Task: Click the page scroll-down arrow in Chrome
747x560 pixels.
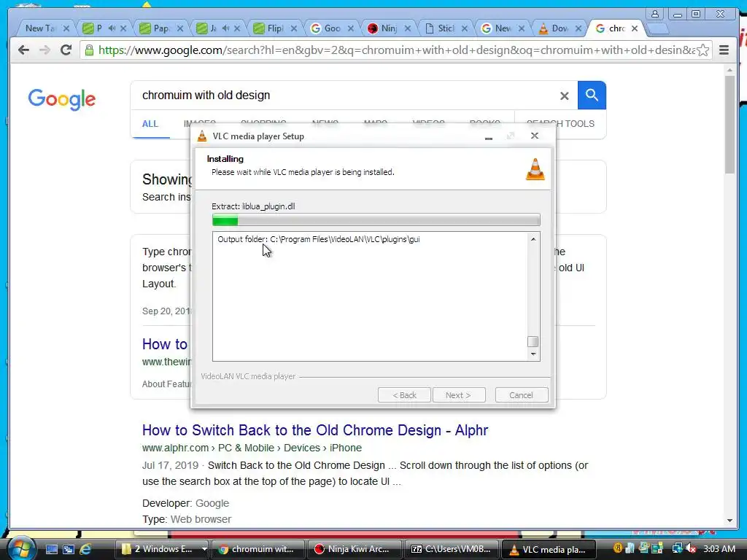Action: click(729, 521)
